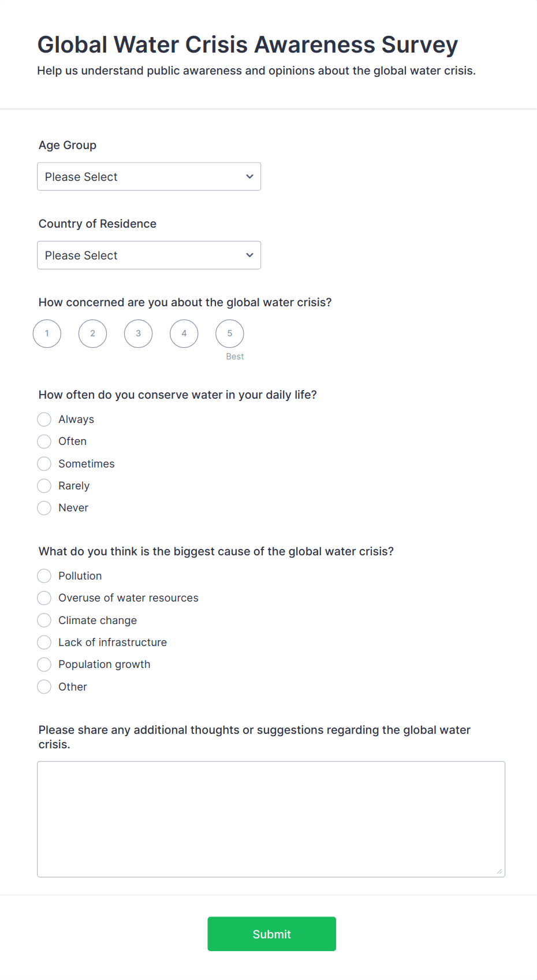Select concern rating 2
Viewport: 537px width, 980px height.
coord(92,333)
